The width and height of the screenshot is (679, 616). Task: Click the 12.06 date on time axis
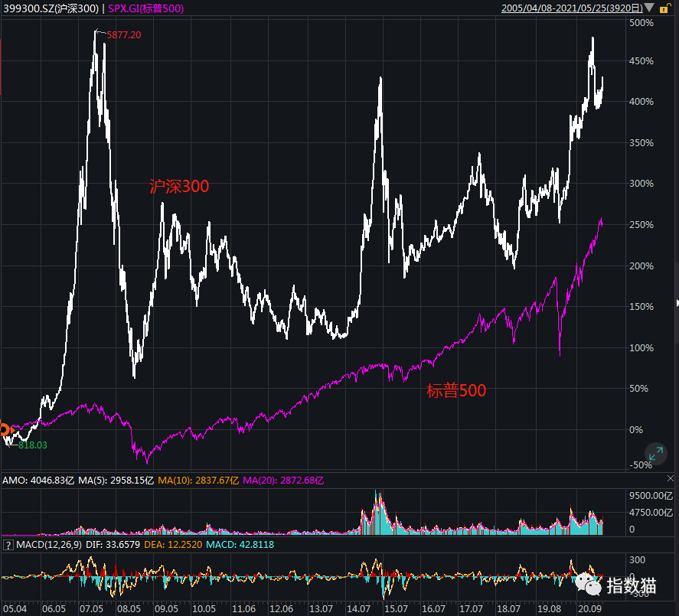point(282,608)
